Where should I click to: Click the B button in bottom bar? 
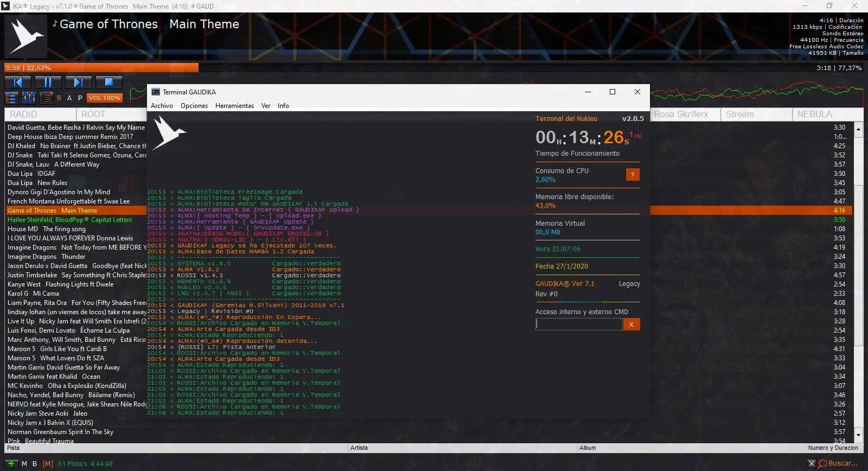35,464
